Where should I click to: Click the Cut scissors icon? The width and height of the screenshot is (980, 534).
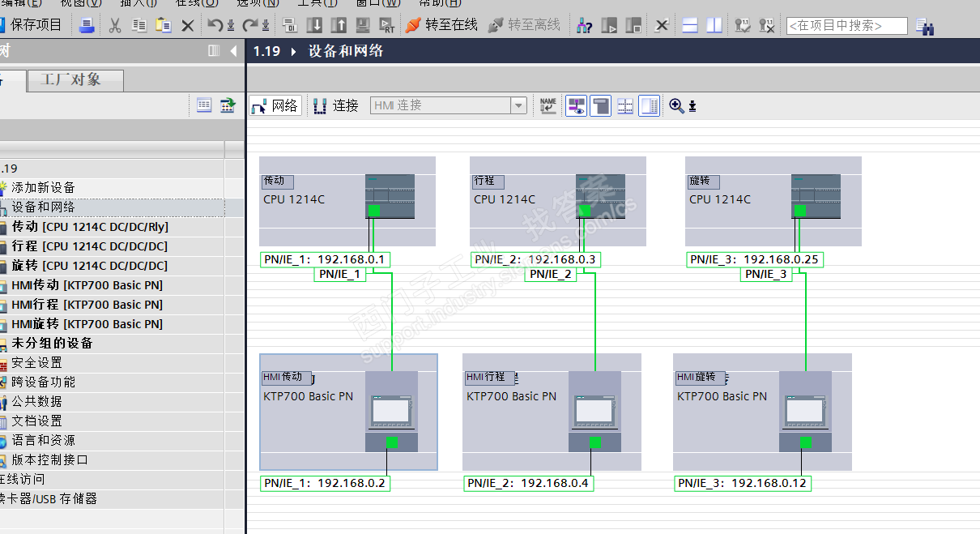coord(115,25)
